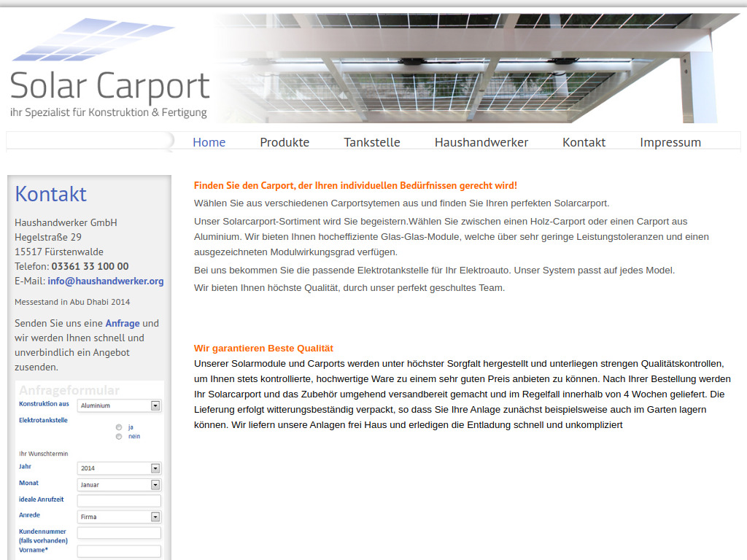Viewport: 747px width, 560px height.
Task: Open the Tankstelle navigation item
Action: [x=372, y=142]
